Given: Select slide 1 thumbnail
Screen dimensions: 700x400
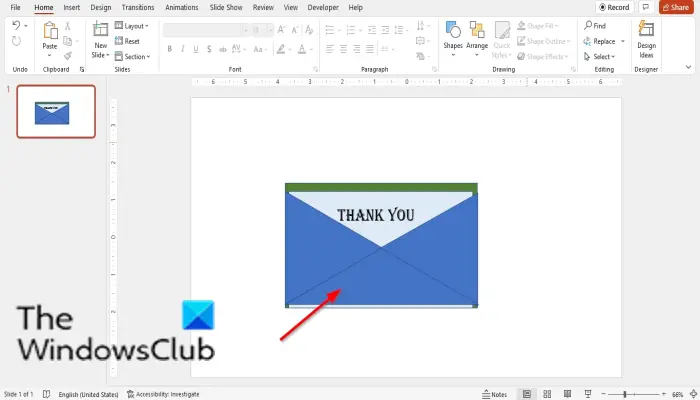Looking at the screenshot, I should pyautogui.click(x=56, y=112).
